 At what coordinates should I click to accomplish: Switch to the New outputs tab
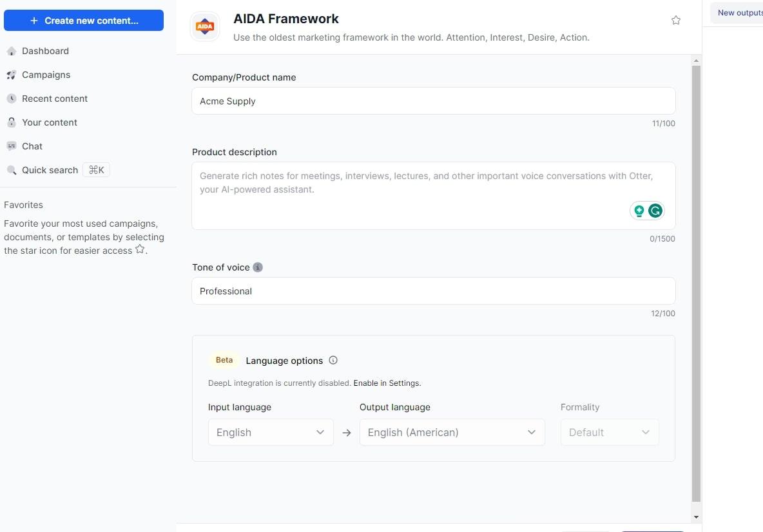point(740,13)
